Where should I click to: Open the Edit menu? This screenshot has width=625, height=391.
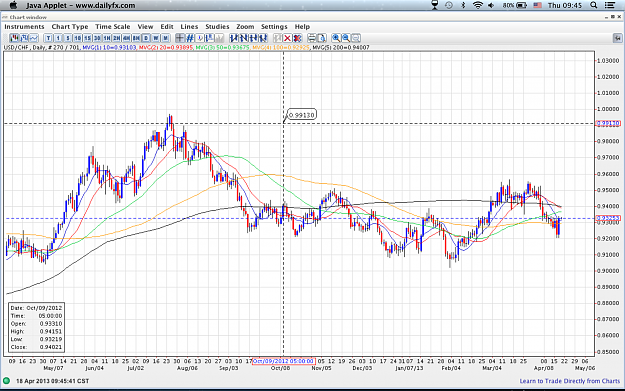click(x=167, y=26)
